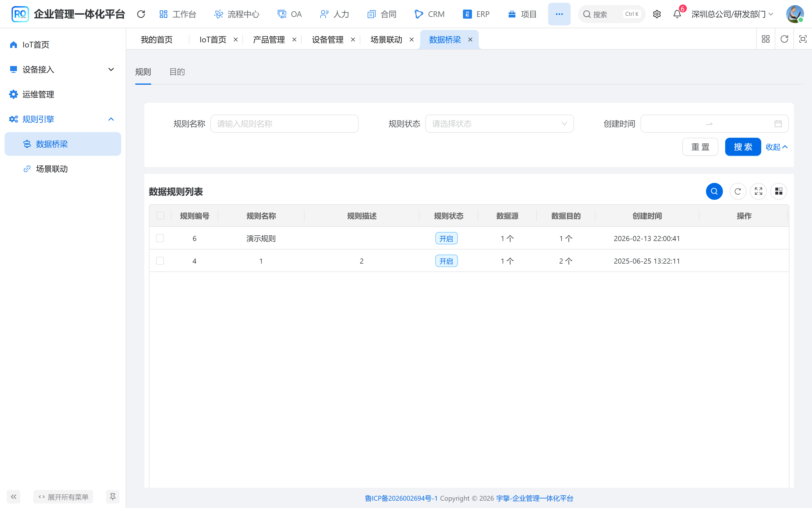
Task: Open the more modules ellipsis button
Action: point(559,14)
